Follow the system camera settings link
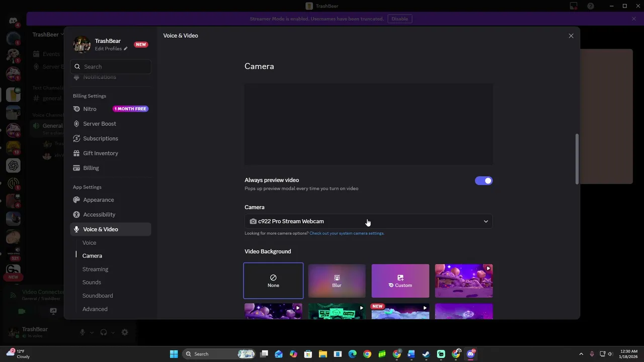Screen dimensions: 644x362 click(347, 233)
